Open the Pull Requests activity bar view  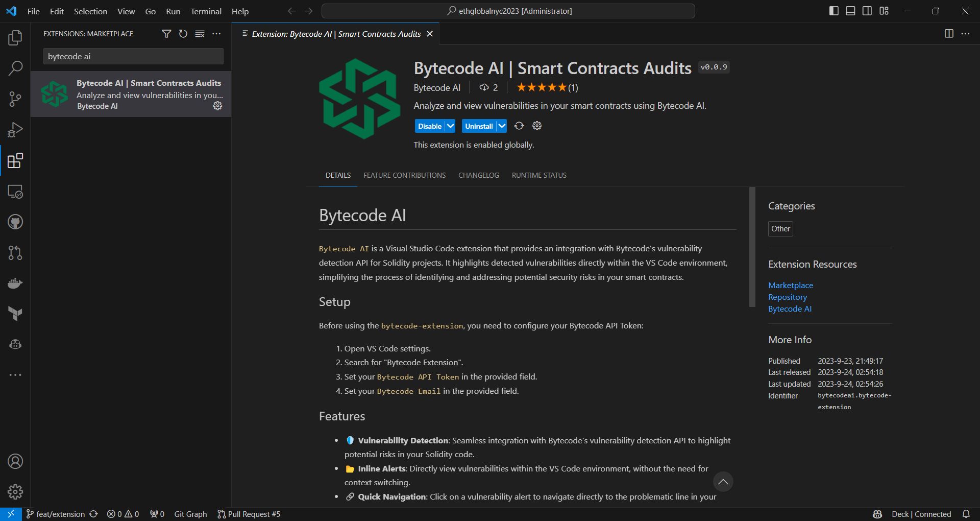(x=15, y=253)
